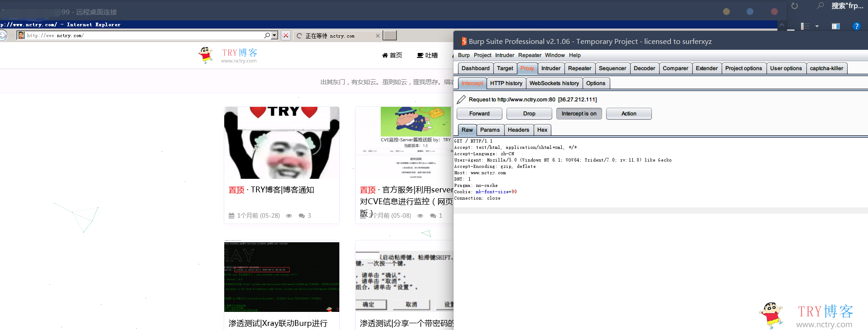Open the Extender tab

[707, 68]
